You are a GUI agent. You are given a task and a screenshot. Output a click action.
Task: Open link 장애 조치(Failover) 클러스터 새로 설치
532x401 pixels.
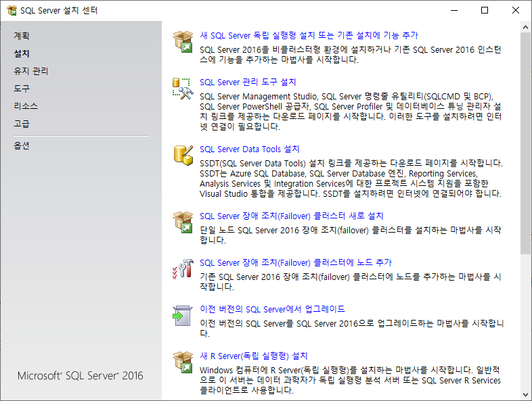292,216
